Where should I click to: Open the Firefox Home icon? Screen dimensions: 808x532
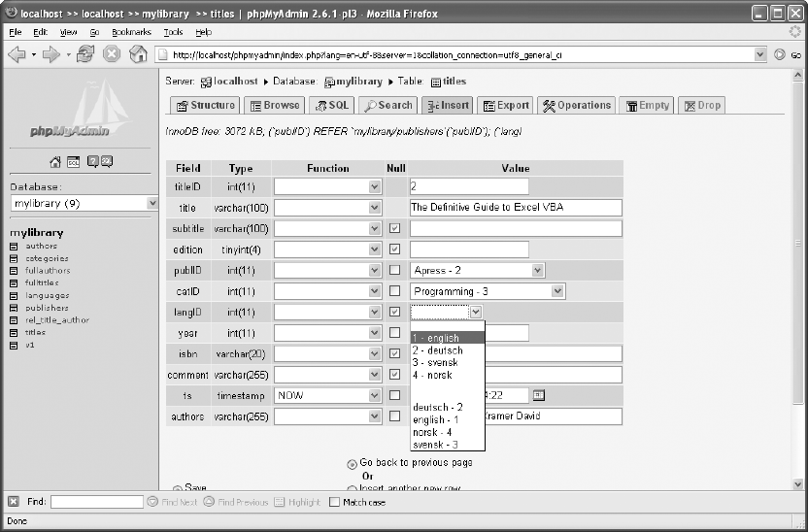138,54
